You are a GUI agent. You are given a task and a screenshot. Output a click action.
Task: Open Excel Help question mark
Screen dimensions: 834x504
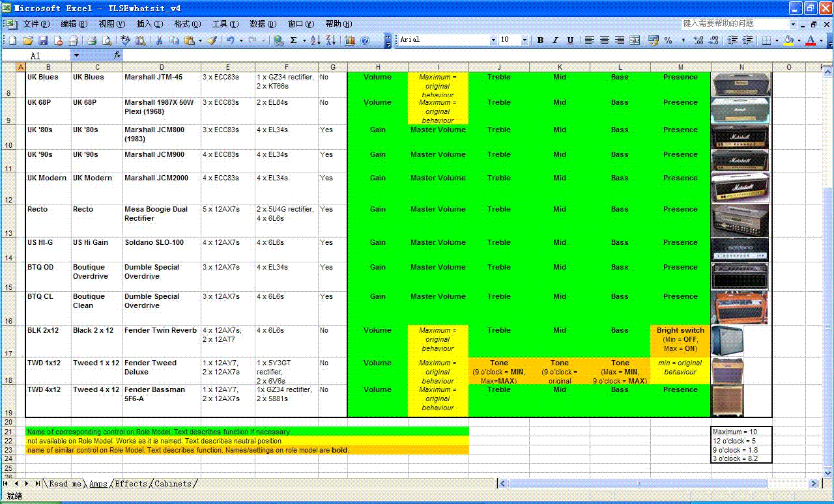coord(365,40)
